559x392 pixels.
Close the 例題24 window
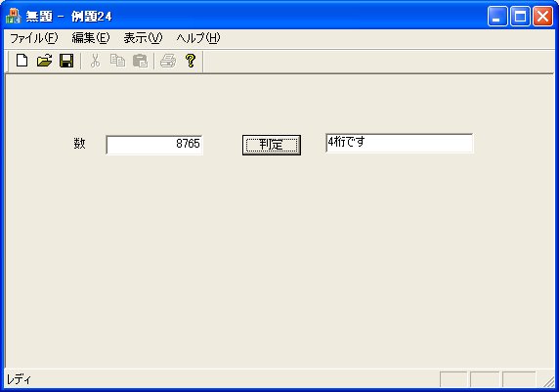542,17
